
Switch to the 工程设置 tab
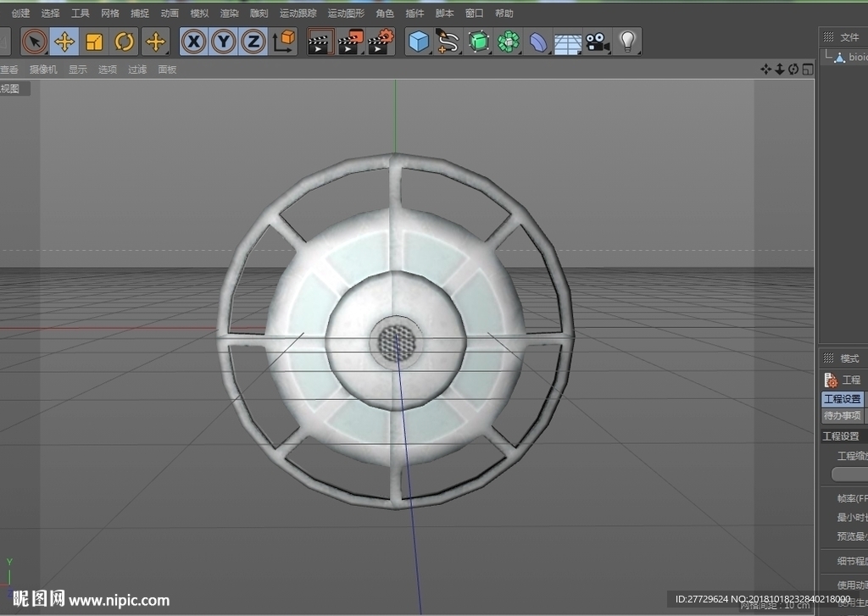[842, 398]
